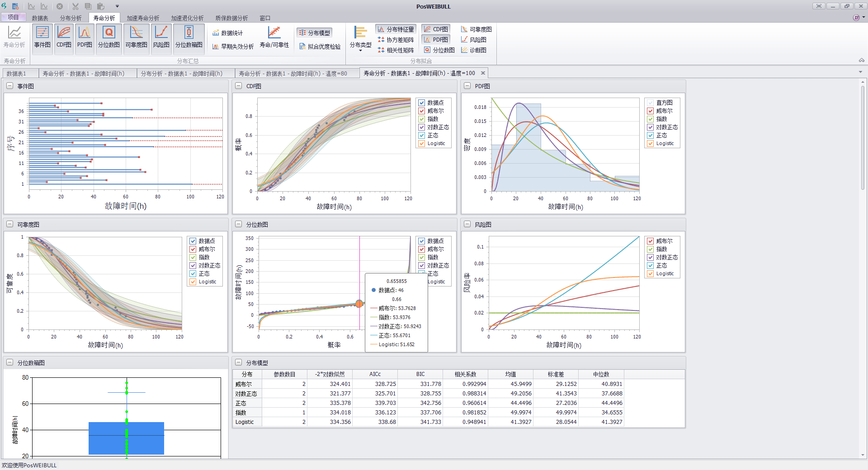Screen dimensions: 868x470
Task: Click the save project icon in quick toolbar
Action: tap(15, 6)
